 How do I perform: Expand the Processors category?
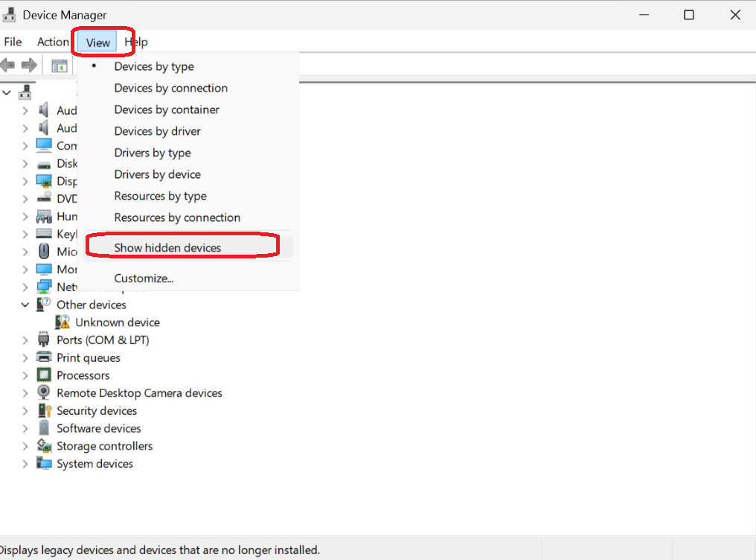25,375
